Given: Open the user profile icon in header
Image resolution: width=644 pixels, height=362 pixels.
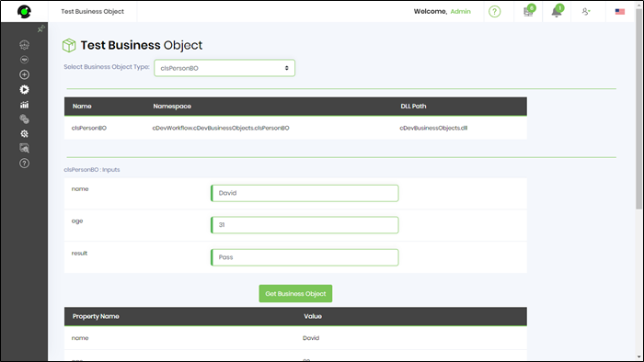Looking at the screenshot, I should click(x=586, y=11).
